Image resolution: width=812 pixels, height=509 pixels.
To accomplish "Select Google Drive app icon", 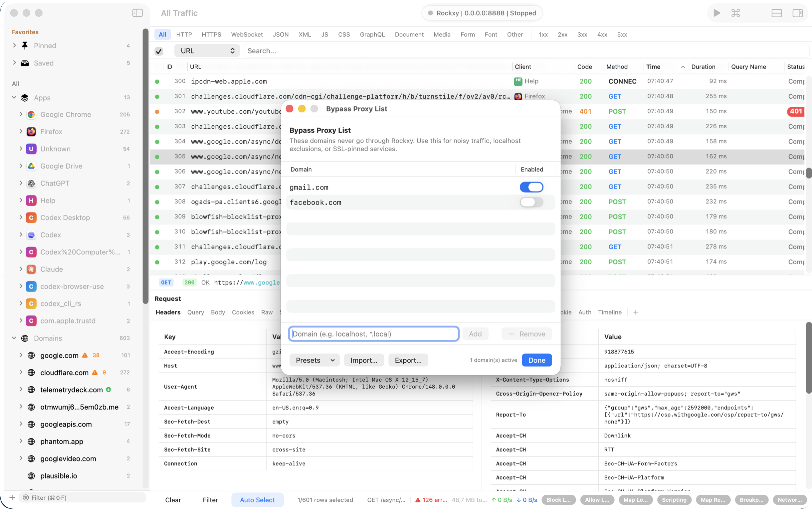I will [x=31, y=166].
